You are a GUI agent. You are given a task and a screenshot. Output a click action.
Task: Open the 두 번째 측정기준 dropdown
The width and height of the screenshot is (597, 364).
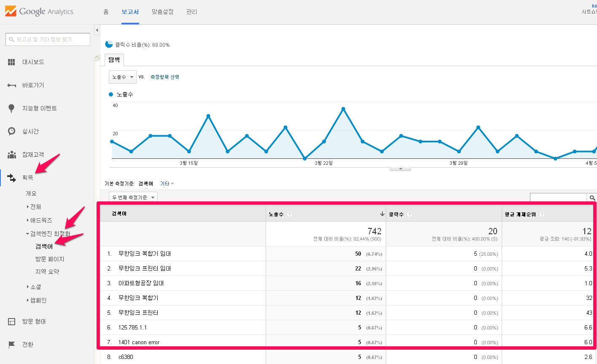[133, 198]
